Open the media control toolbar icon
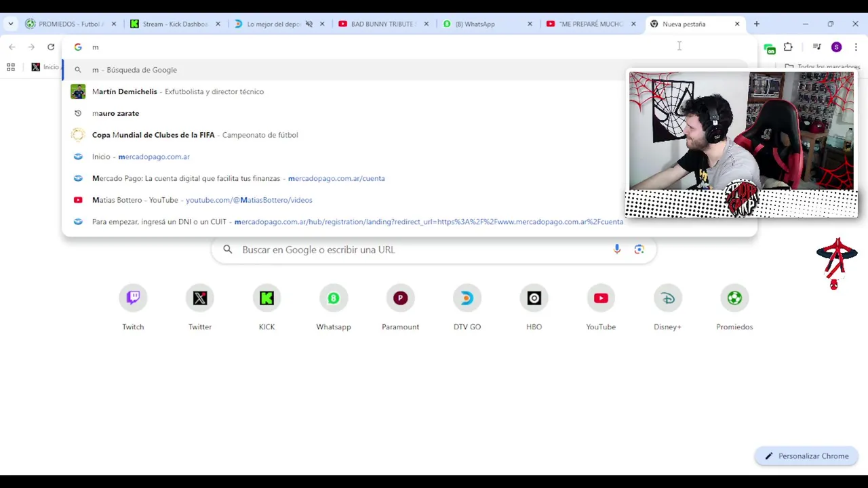Screen dimensions: 868x488 click(x=816, y=47)
